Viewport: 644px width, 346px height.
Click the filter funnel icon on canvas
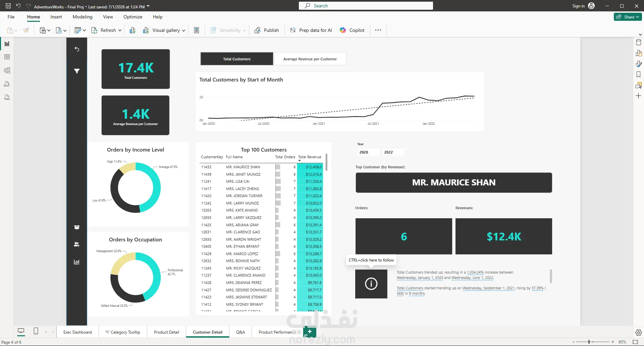(77, 71)
